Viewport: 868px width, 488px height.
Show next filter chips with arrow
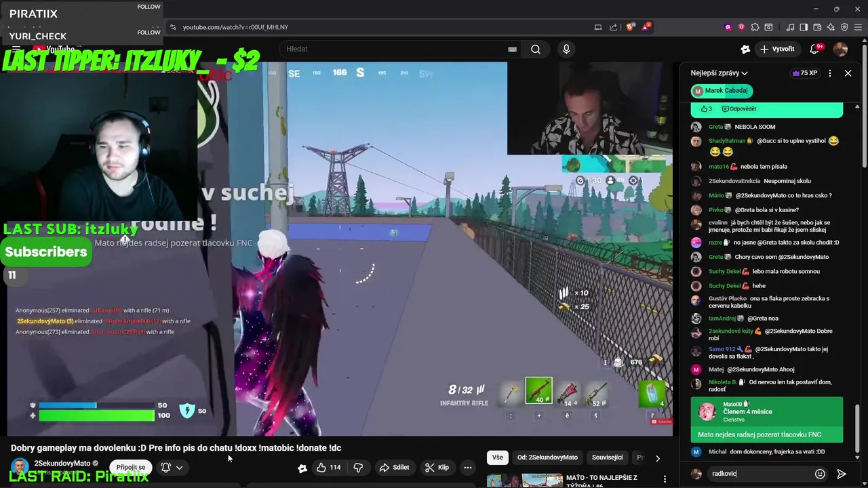[657, 457]
